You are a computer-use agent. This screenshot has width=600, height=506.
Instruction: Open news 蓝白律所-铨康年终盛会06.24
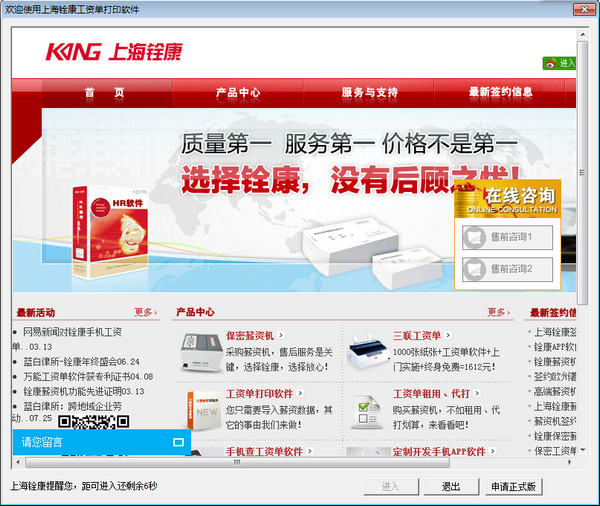82,362
